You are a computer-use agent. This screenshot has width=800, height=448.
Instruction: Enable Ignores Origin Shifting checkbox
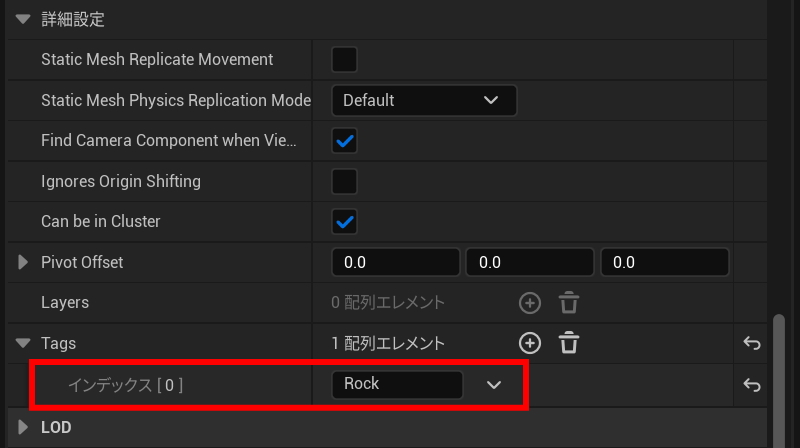point(344,181)
